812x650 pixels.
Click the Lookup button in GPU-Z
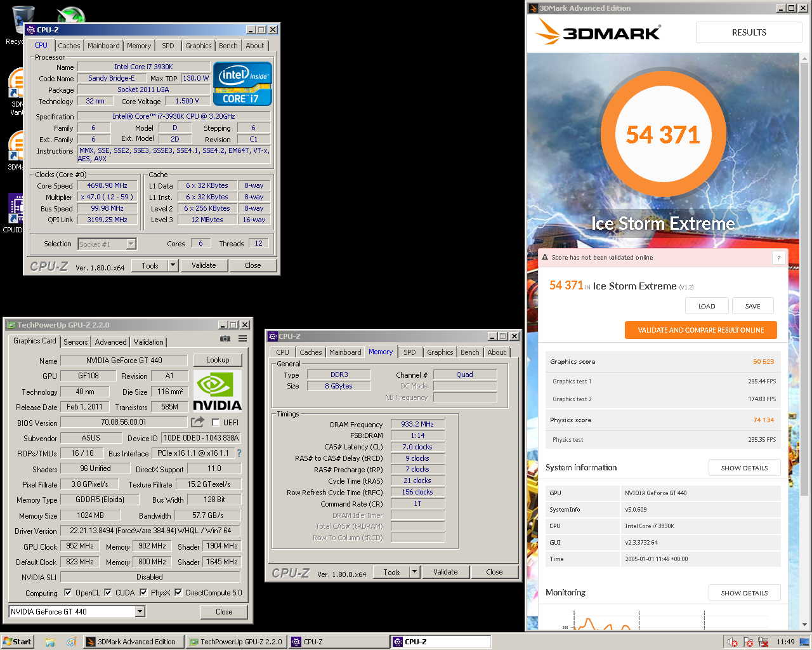[x=218, y=360]
